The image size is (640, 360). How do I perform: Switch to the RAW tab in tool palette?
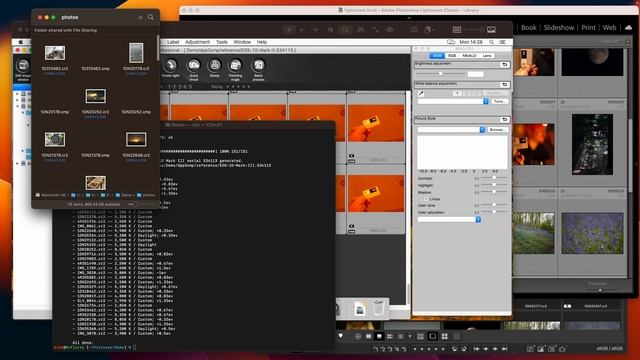point(437,56)
